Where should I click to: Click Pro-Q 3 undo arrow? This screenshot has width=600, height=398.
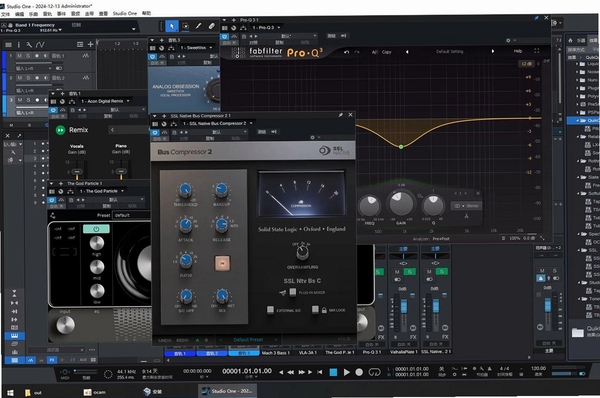pyautogui.click(x=346, y=52)
